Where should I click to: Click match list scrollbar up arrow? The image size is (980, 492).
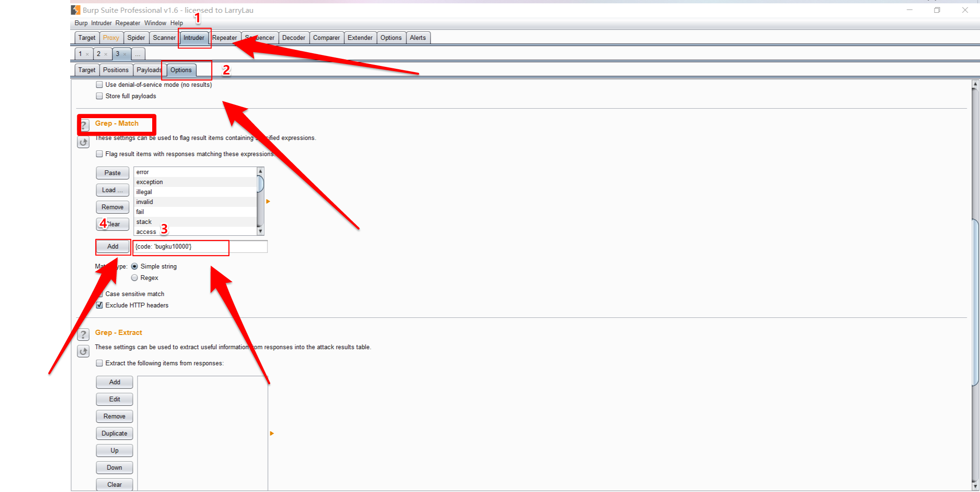[260, 171]
